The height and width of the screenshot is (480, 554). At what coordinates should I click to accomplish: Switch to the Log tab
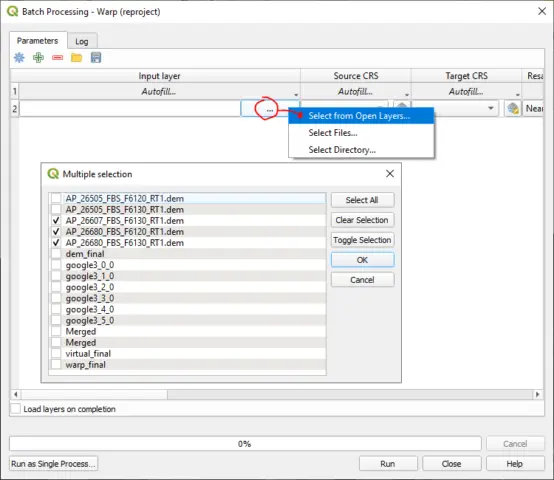point(82,41)
